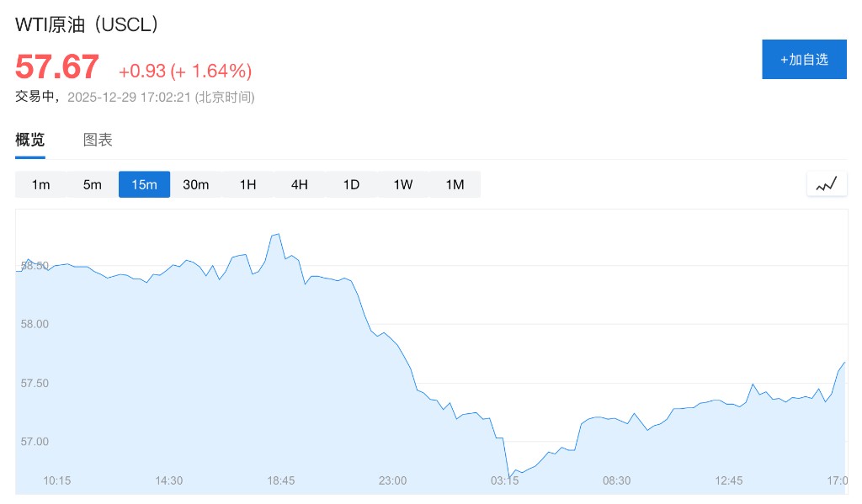Select the 5m interval
The height and width of the screenshot is (504, 862).
[x=93, y=184]
